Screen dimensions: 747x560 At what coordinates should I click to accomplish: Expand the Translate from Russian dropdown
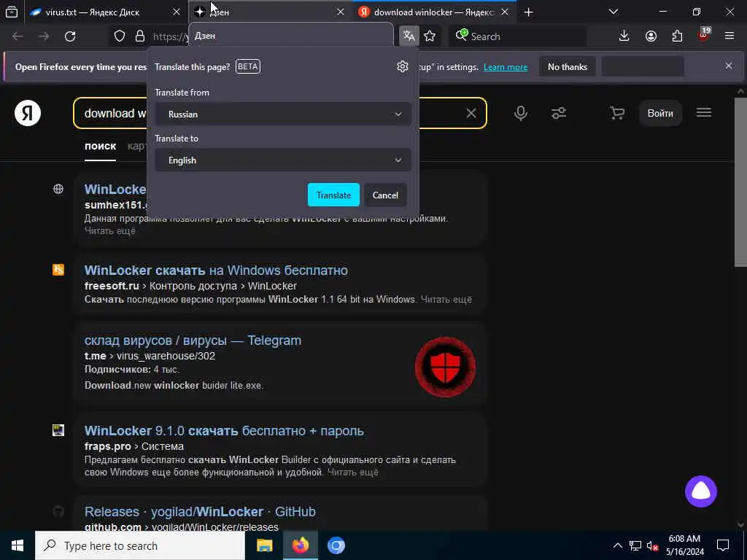click(283, 114)
